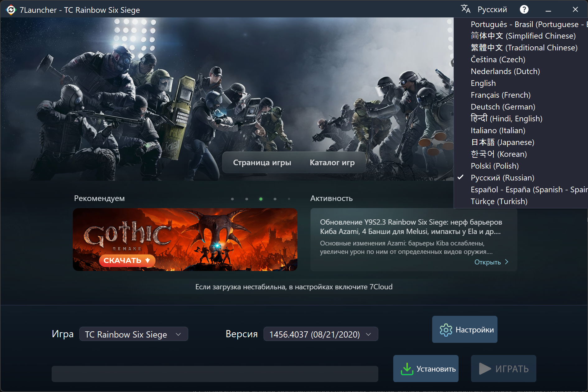Select Polski (Polish) language

tap(521, 166)
